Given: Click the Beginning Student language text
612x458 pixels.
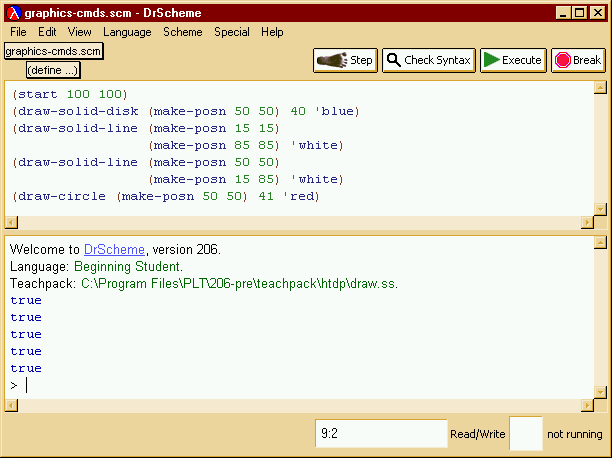Looking at the screenshot, I should (127, 267).
